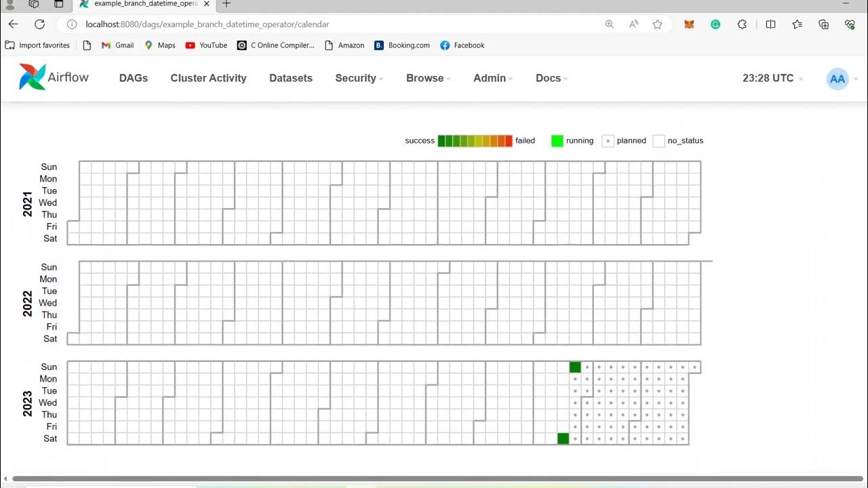This screenshot has width=868, height=488.
Task: Click the 2021 year label
Action: pos(28,204)
